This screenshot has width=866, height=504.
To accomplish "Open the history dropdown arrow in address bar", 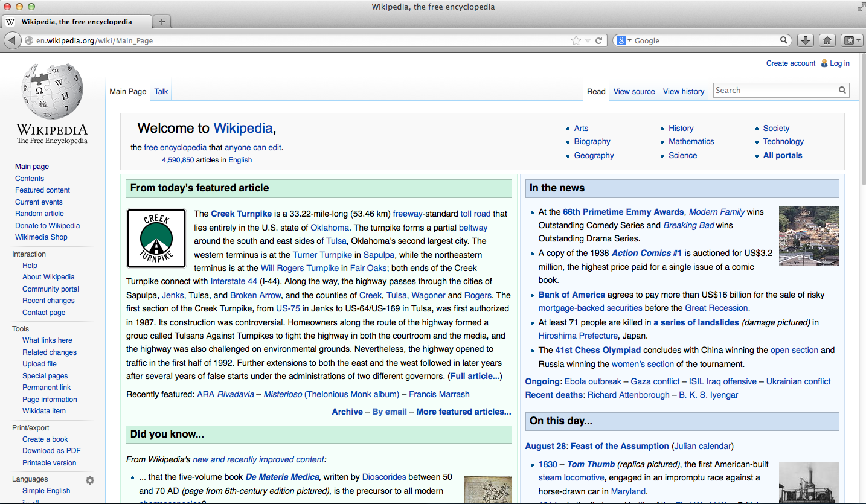I will tap(588, 40).
